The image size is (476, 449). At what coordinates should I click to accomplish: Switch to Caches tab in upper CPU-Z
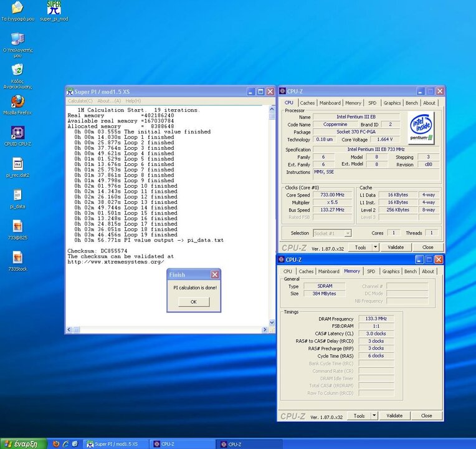(307, 103)
